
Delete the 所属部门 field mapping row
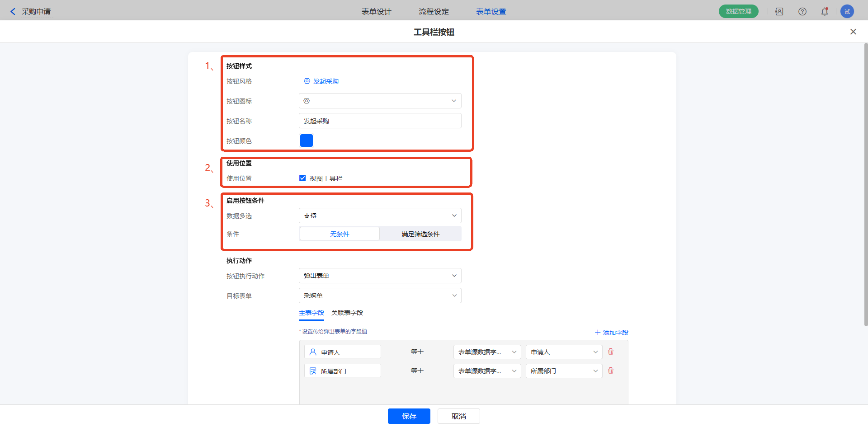[x=611, y=371]
